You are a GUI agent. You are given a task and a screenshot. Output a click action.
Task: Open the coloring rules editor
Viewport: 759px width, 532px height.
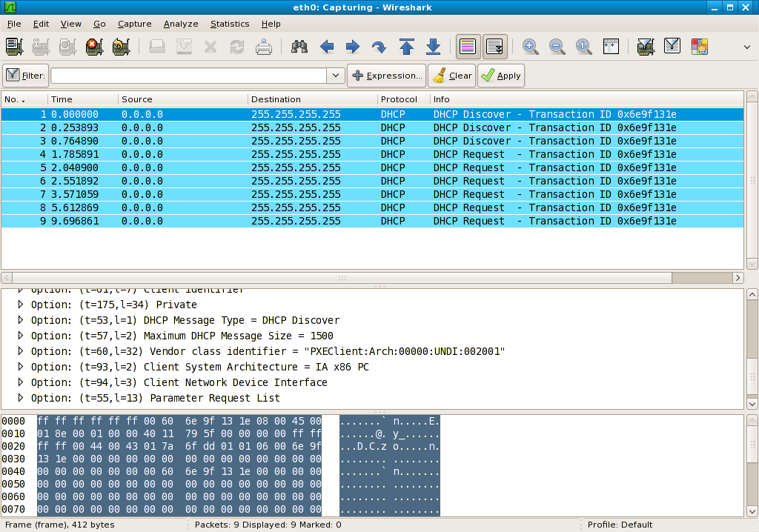(700, 47)
